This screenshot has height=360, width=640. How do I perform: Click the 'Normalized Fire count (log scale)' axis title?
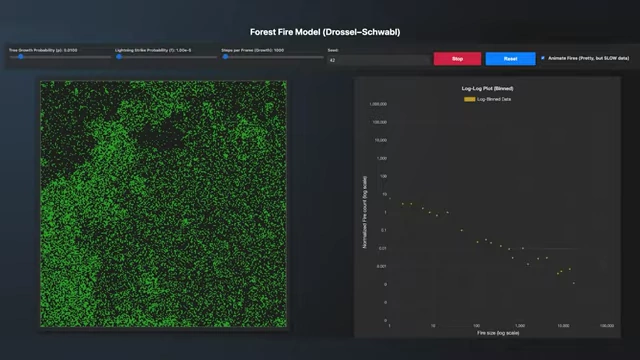[364, 212]
